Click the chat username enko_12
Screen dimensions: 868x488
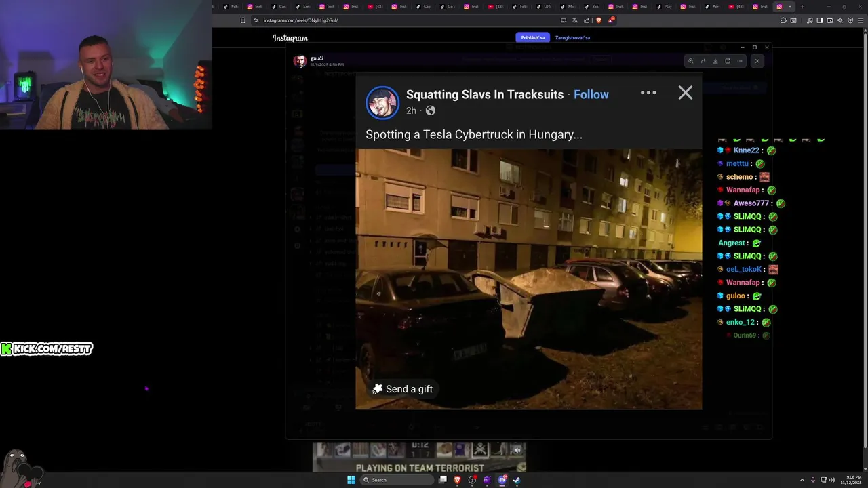[740, 322]
